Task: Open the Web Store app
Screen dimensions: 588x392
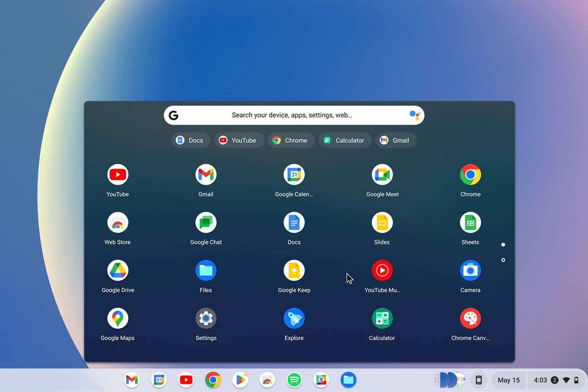Action: click(x=118, y=222)
